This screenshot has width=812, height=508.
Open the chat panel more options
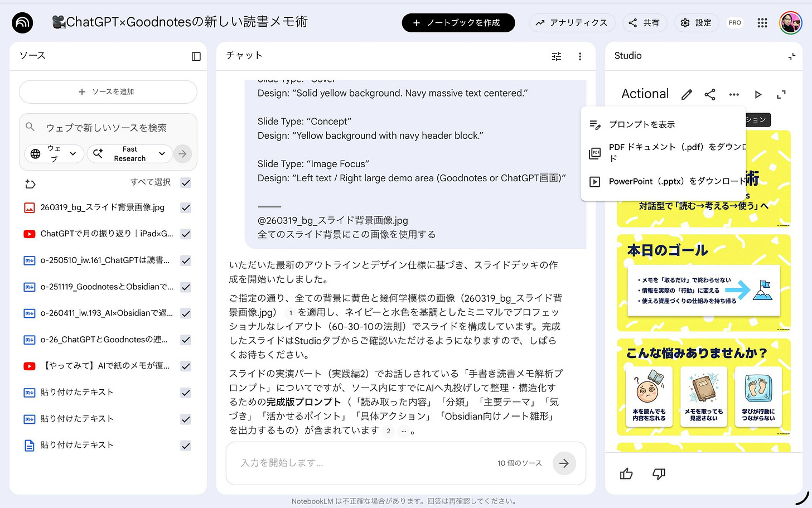pyautogui.click(x=580, y=56)
